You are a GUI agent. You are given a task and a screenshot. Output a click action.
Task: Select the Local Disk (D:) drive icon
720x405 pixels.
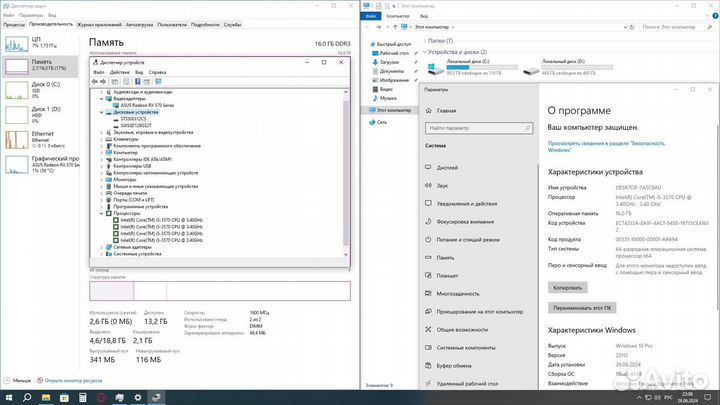529,70
